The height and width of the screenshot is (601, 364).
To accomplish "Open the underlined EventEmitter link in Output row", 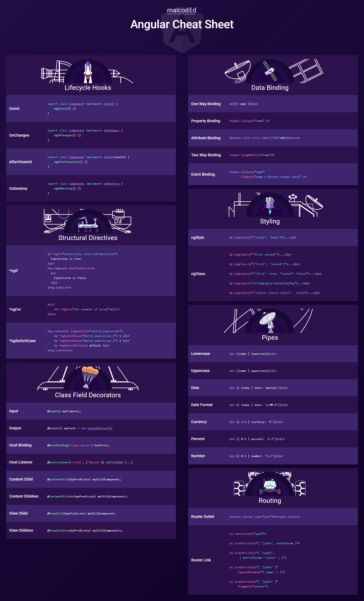I will [x=98, y=428].
